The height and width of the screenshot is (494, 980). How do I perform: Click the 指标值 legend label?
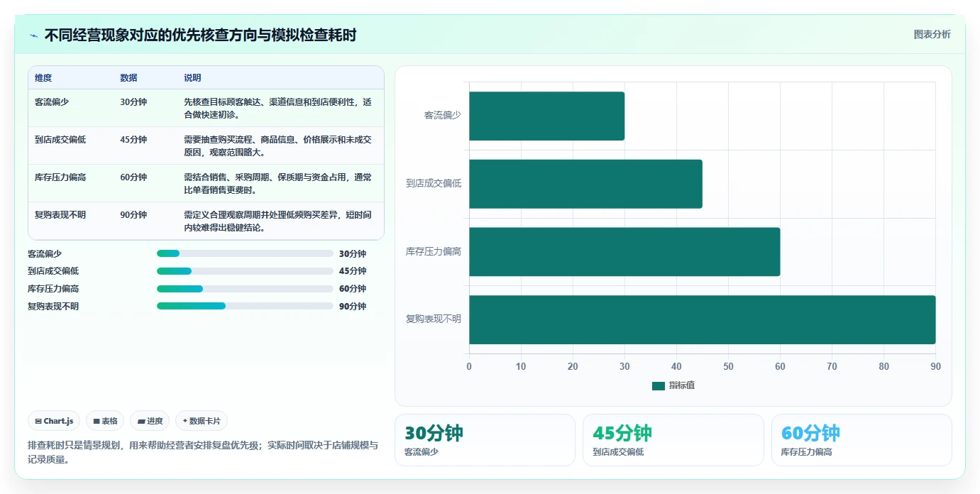[681, 385]
